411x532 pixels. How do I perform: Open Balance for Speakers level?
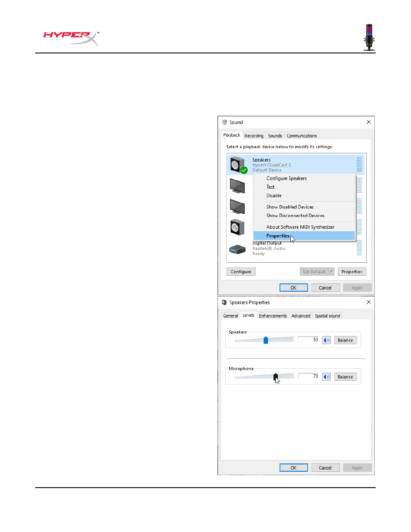(x=345, y=340)
